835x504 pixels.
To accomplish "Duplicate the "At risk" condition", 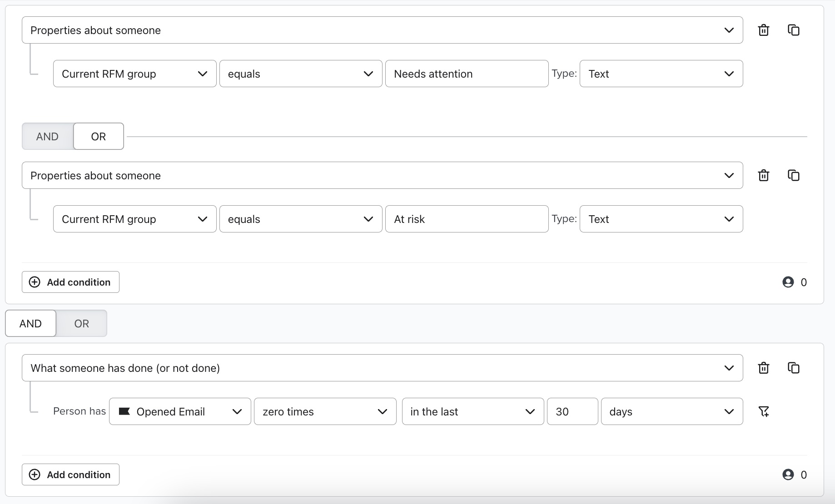I will [x=794, y=175].
